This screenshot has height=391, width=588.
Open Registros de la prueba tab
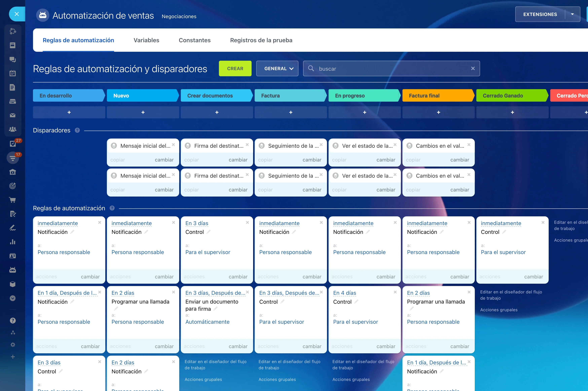click(x=261, y=40)
